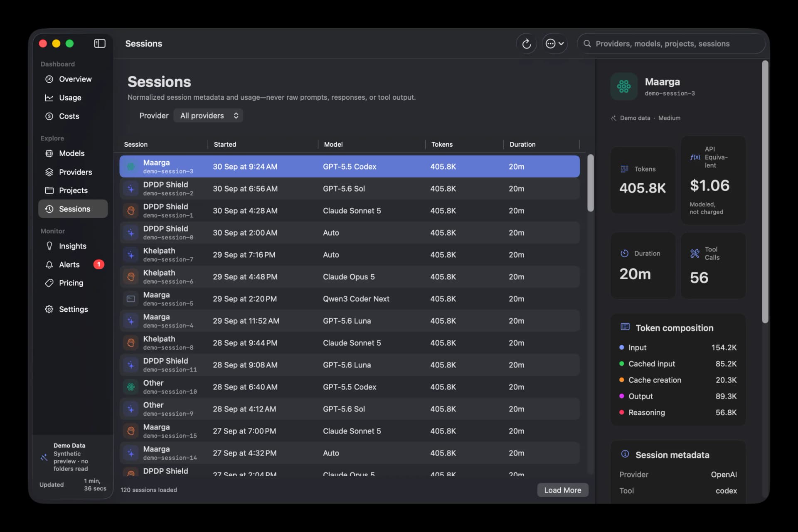The width and height of the screenshot is (798, 532).
Task: Click the Maarga OpenAI logo in detail panel
Action: tap(624, 86)
